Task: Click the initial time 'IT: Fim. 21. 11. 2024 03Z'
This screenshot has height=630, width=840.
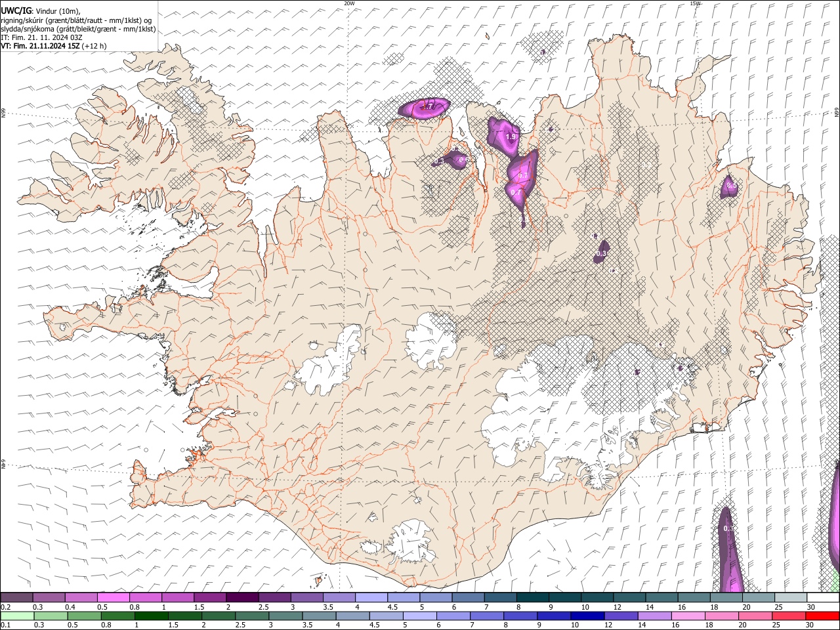Action: pyautogui.click(x=41, y=37)
